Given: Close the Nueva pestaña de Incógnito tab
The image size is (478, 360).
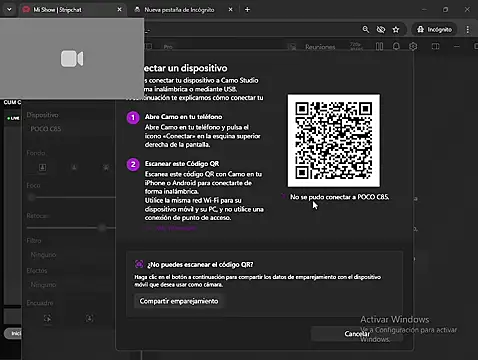Looking at the screenshot, I should (x=230, y=10).
